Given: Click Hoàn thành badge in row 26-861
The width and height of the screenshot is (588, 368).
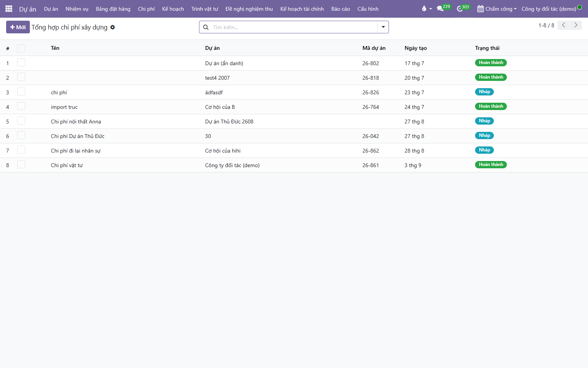Looking at the screenshot, I should pos(491,164).
